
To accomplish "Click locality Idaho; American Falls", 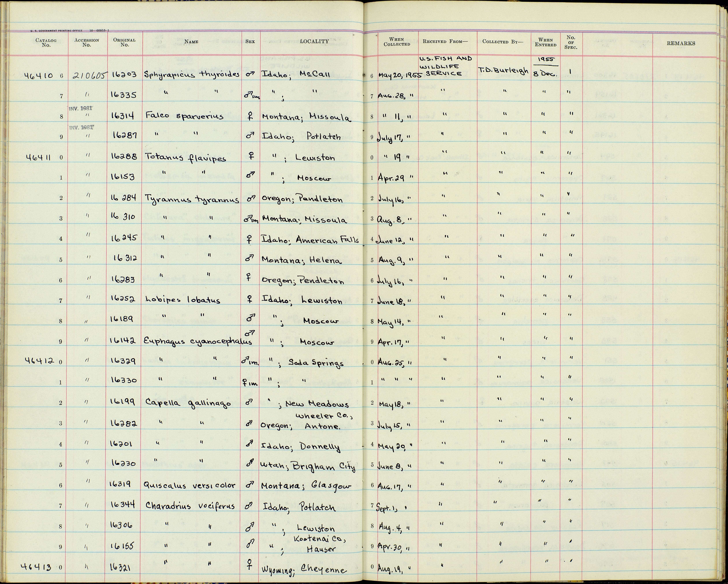I will click(x=310, y=240).
